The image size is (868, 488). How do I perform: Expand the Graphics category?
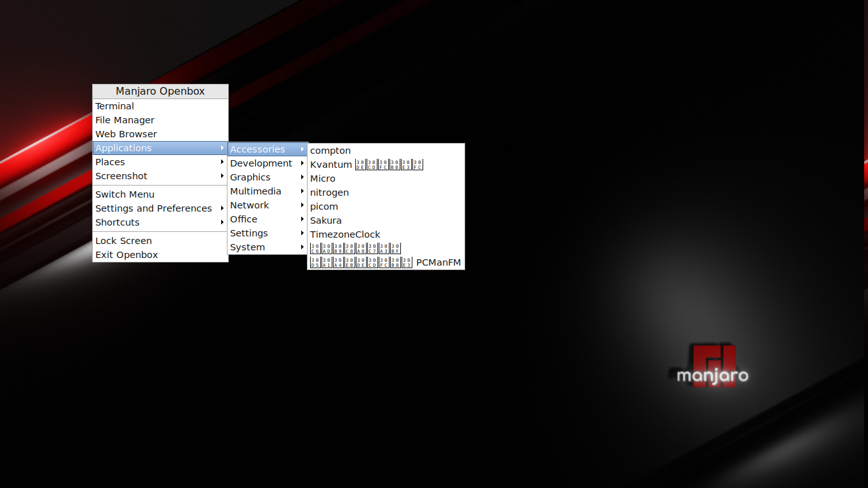268,177
